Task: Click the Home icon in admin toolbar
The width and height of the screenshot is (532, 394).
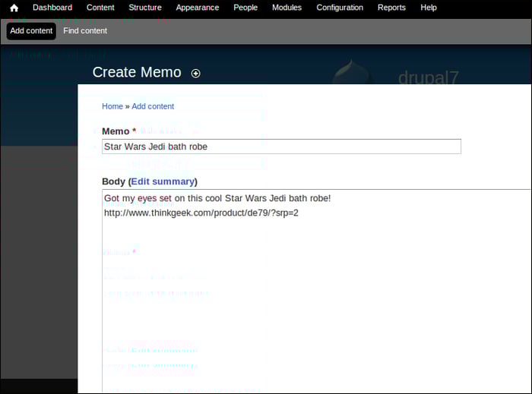Action: pyautogui.click(x=14, y=8)
